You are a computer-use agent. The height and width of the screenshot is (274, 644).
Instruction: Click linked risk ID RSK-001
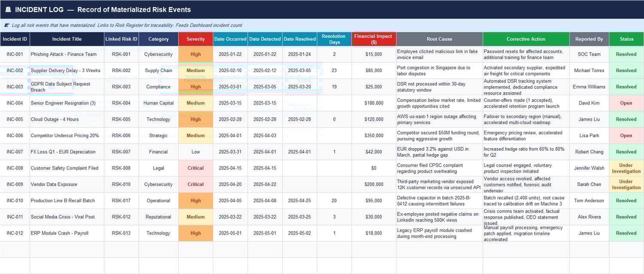(x=122, y=54)
